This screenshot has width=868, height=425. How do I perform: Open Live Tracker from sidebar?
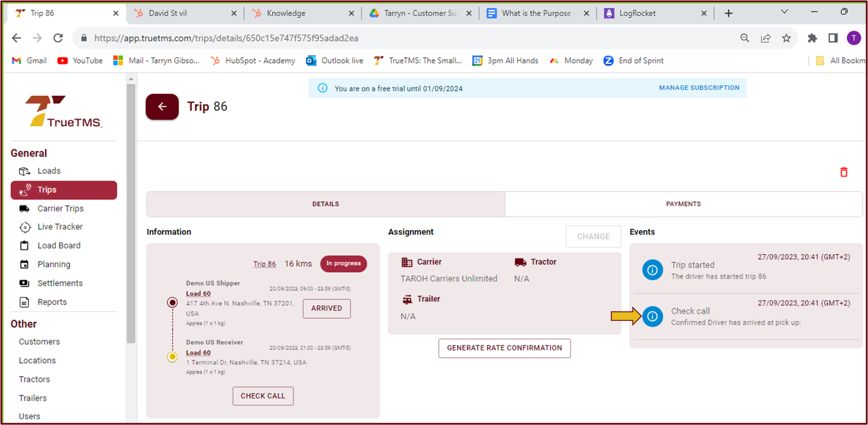pyautogui.click(x=60, y=227)
